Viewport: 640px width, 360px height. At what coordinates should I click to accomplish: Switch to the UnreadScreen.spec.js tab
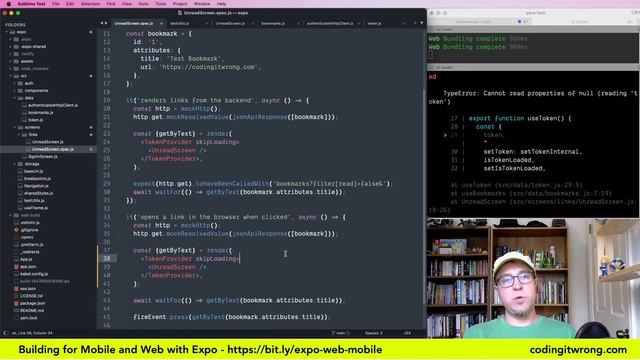134,23
